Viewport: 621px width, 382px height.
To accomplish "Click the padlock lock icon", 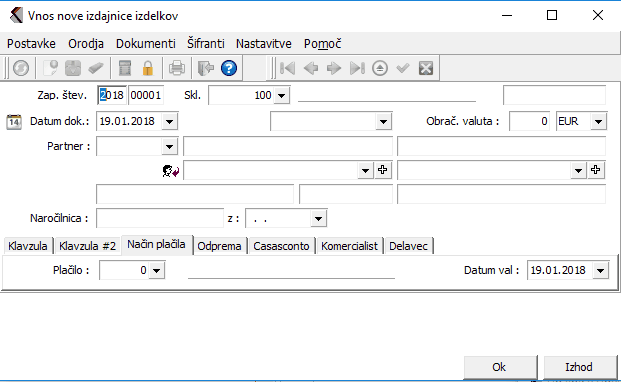I will (148, 68).
